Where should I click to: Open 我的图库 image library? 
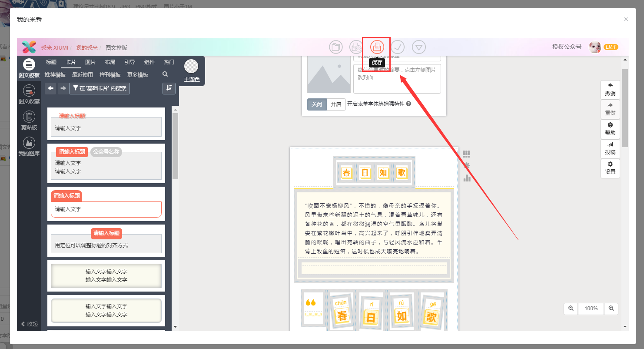point(29,147)
